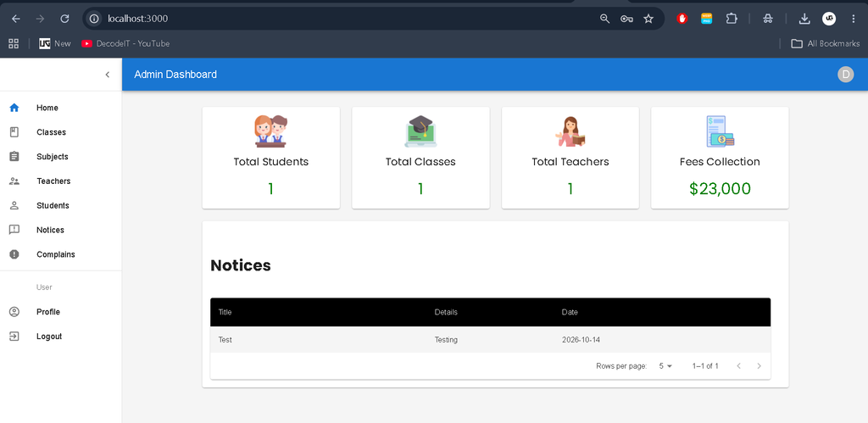Open the Complains menu item

(x=61, y=254)
